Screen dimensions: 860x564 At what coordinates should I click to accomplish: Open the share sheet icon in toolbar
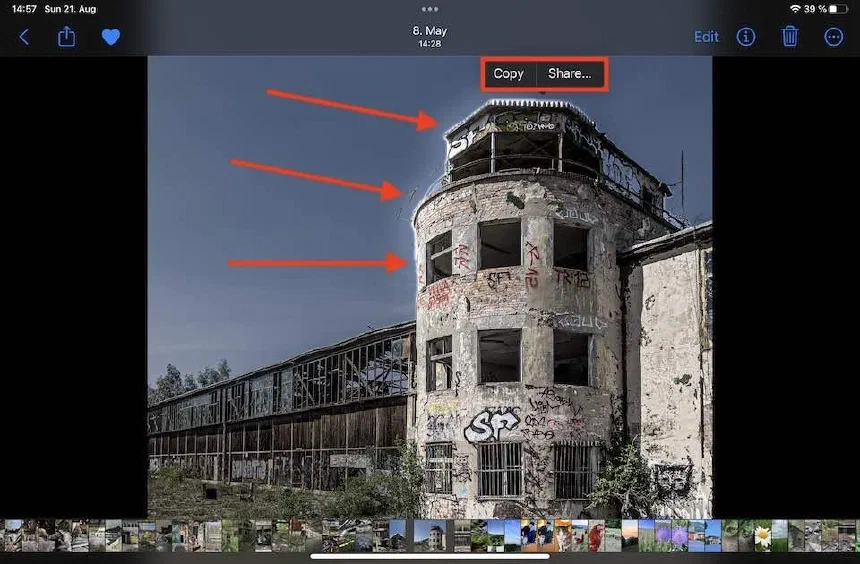coord(66,37)
